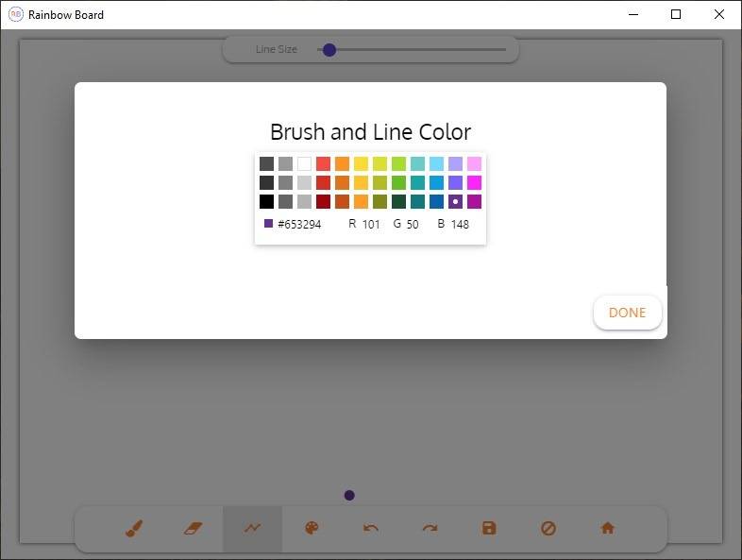Click the hex code field #653294
Viewport: 742px width, 560px height.
point(299,225)
